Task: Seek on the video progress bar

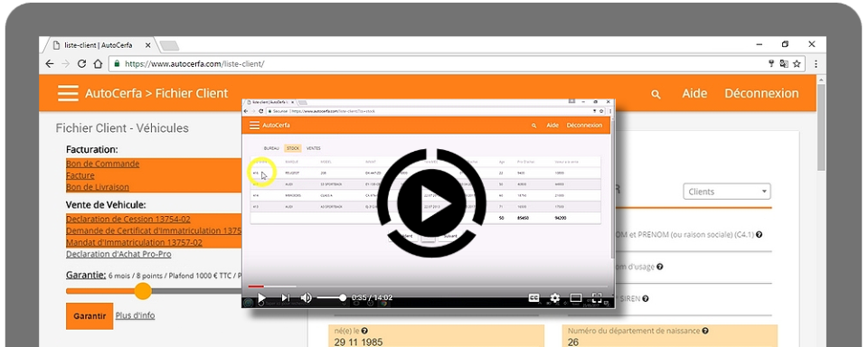Action: (428, 286)
